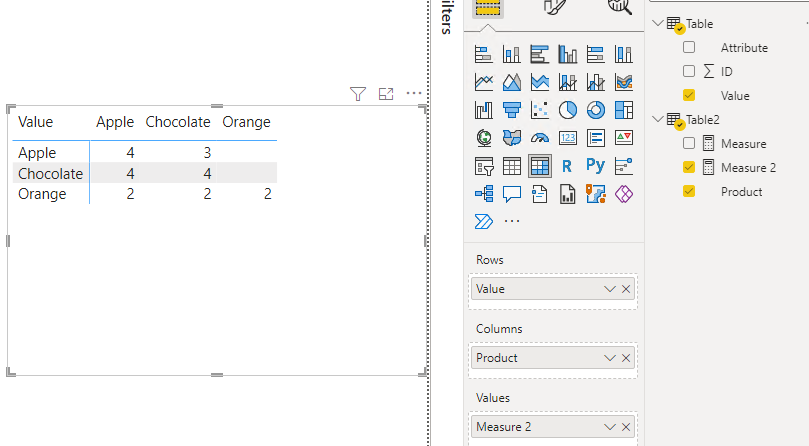Screen dimensions: 809x446
Task: Insert a Treemap visual
Action: click(623, 110)
